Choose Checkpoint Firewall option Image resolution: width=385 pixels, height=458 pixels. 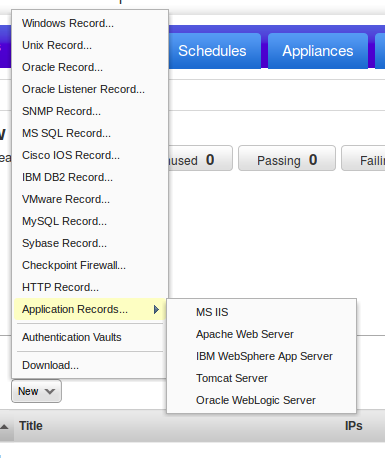[x=90, y=265]
